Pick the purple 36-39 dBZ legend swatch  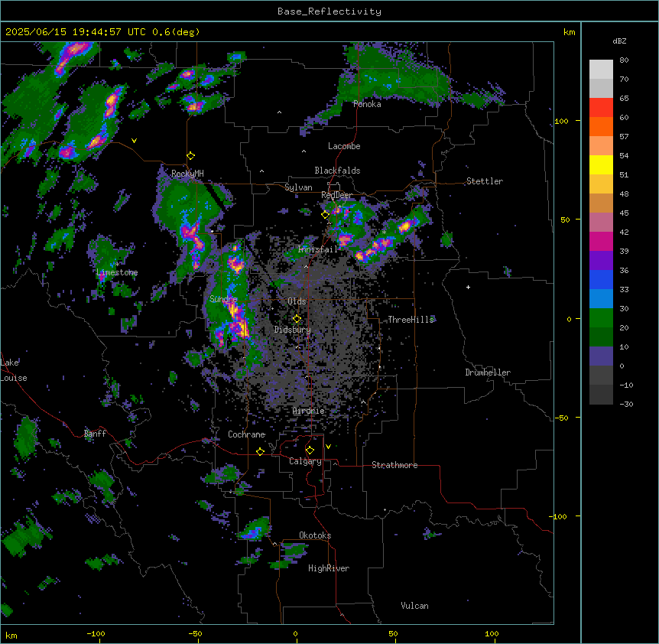(601, 260)
